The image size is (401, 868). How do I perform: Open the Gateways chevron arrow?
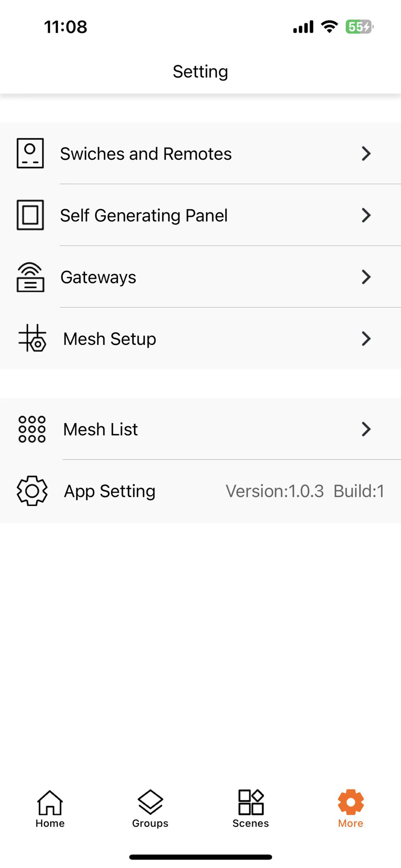(366, 277)
